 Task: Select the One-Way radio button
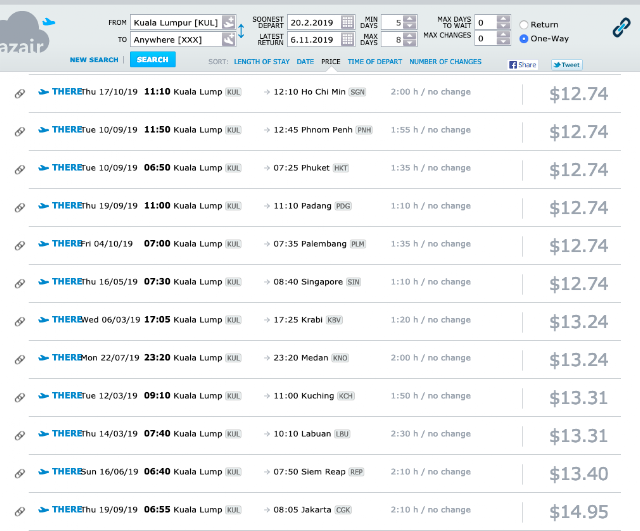point(524,39)
